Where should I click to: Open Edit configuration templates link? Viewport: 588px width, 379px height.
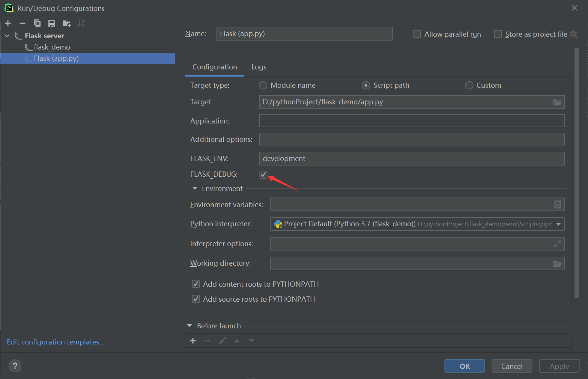[56, 342]
